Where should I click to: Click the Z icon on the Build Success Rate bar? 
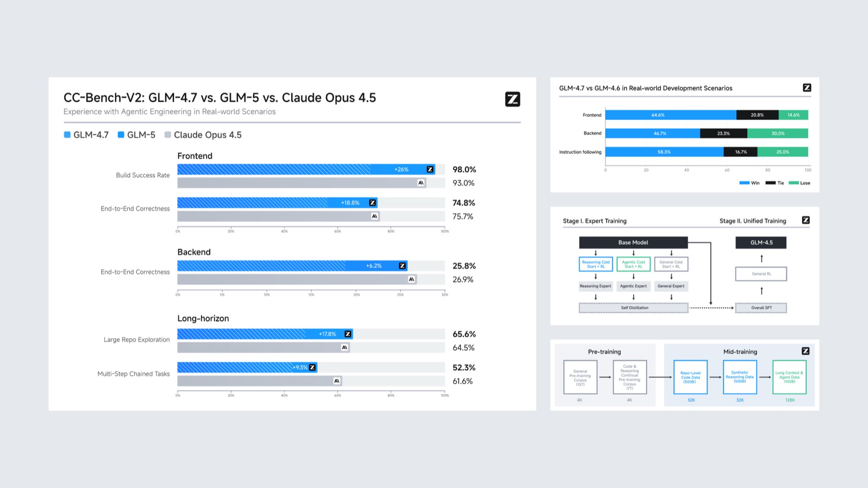[x=430, y=169]
